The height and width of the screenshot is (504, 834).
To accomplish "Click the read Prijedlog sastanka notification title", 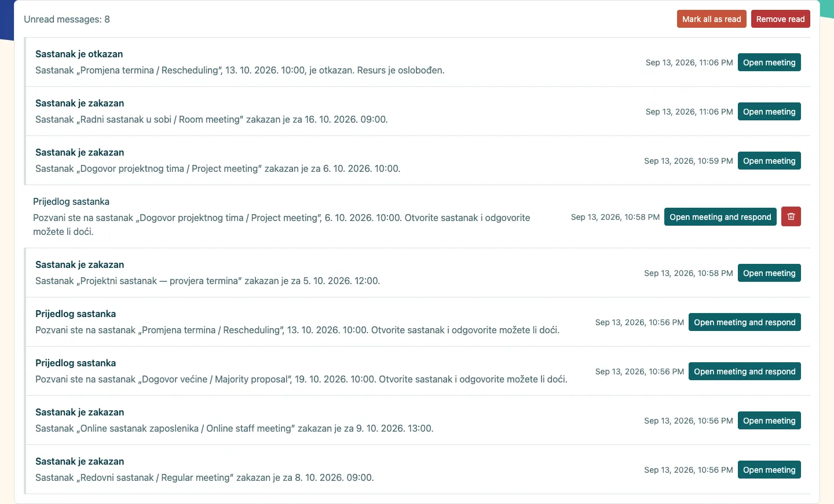I will (71, 201).
